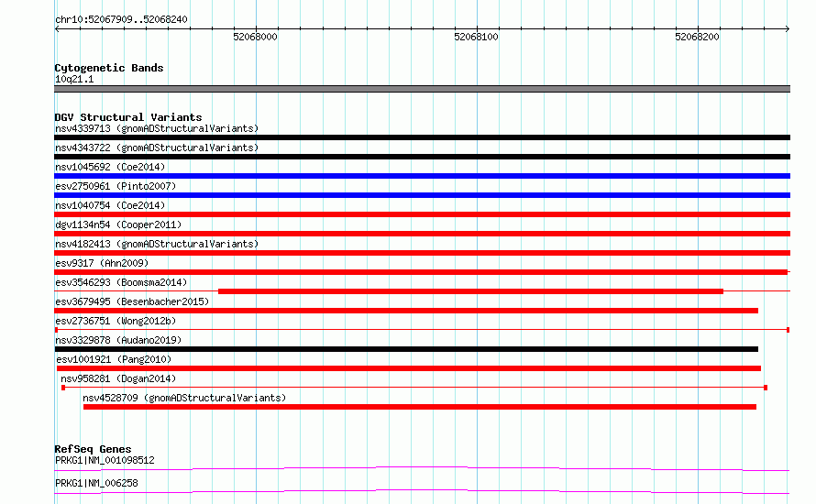Select variant label nsv4528709 (gnomADStructuralVariants)
This screenshot has width=816, height=504.
[184, 398]
